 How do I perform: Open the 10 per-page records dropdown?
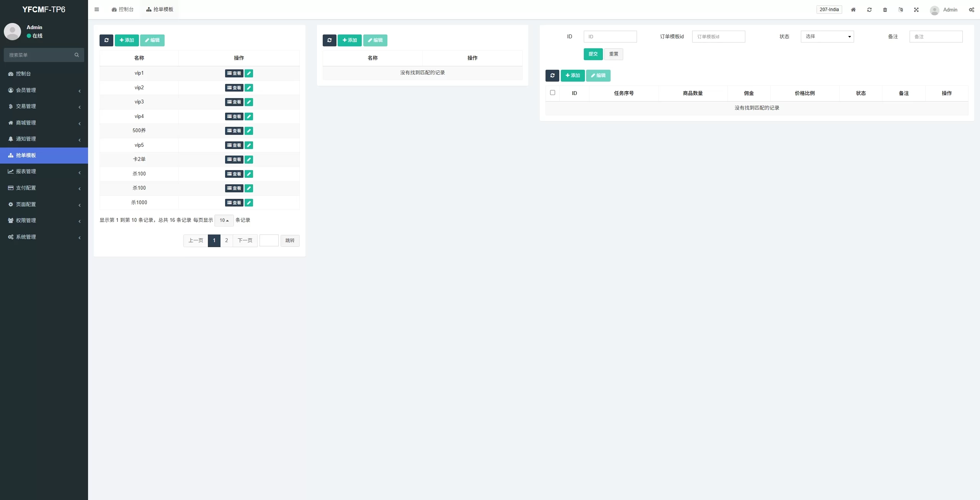pyautogui.click(x=224, y=220)
